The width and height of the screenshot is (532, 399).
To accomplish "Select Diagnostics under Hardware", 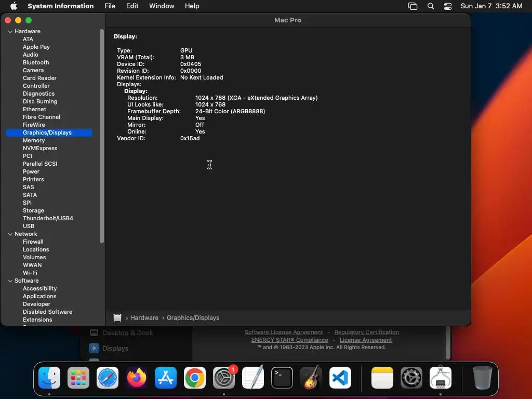I will tap(38, 94).
